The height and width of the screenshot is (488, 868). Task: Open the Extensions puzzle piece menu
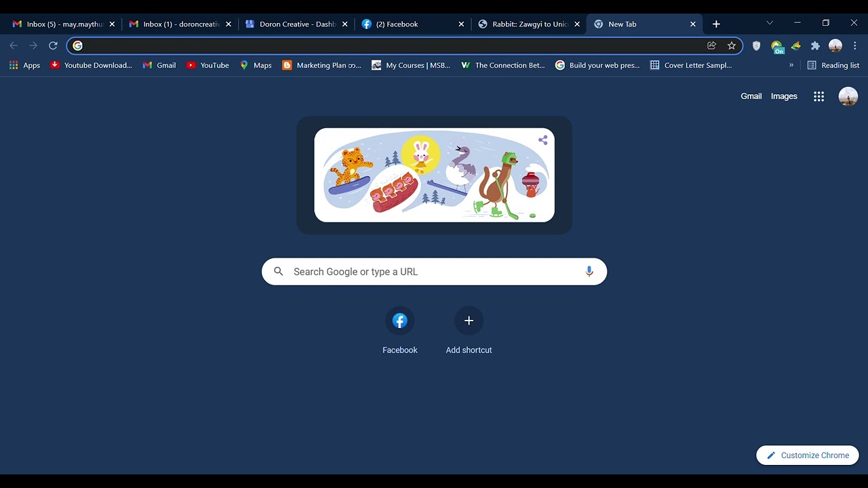pyautogui.click(x=815, y=45)
